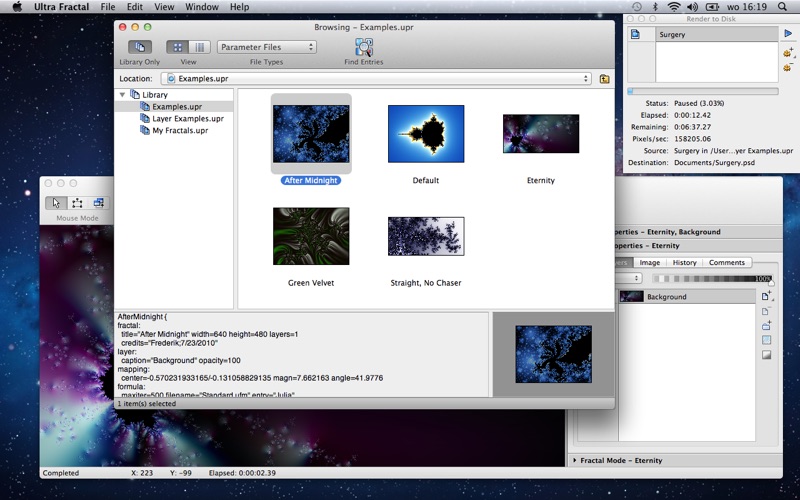800x500 pixels.
Task: Click the preview image in the browser's bottom pane
Action: tap(554, 354)
